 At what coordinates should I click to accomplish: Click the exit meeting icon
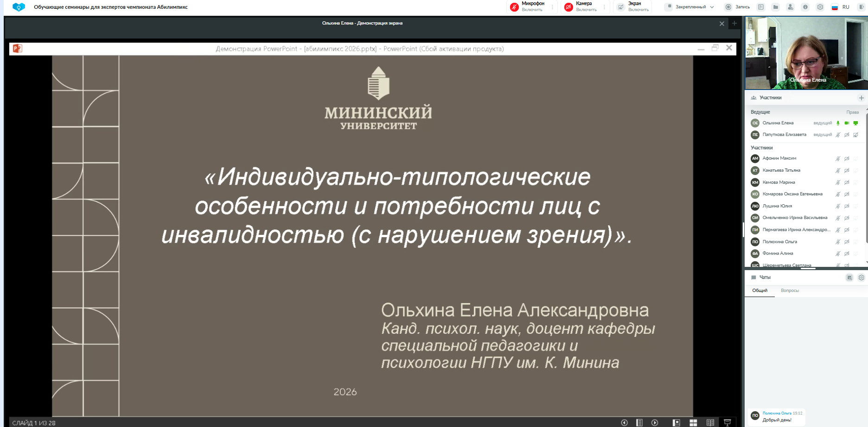pos(861,7)
